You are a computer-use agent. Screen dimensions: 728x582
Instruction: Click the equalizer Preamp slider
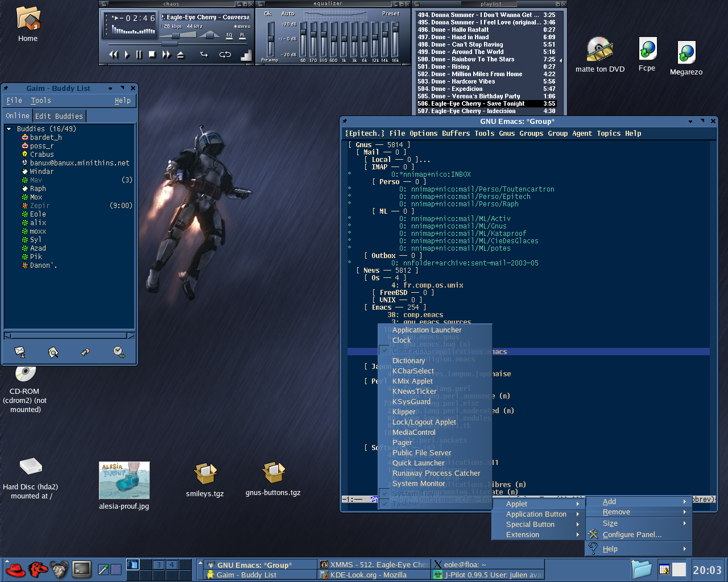click(271, 39)
